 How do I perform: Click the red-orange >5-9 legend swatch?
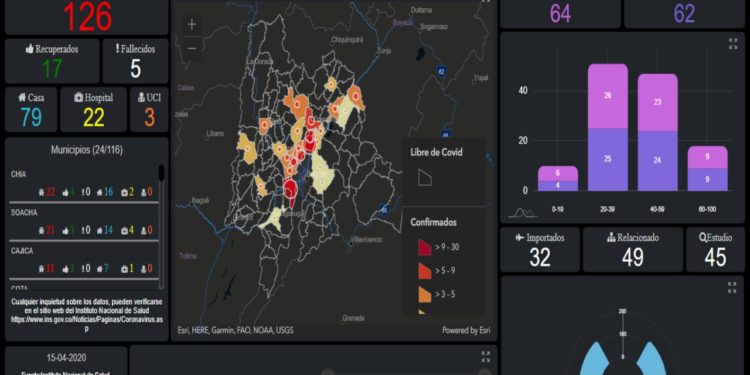[425, 270]
